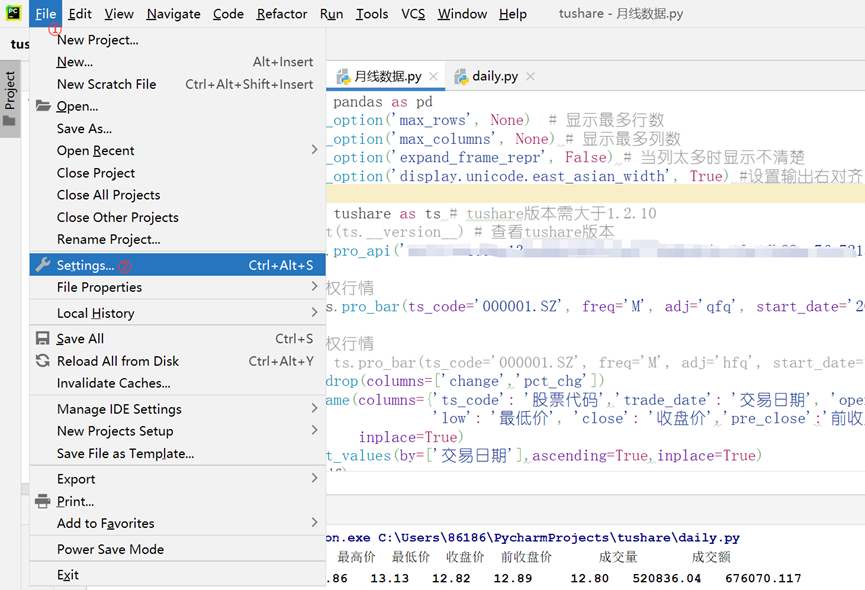This screenshot has height=590, width=865.
Task: Open the View menu
Action: 119,14
